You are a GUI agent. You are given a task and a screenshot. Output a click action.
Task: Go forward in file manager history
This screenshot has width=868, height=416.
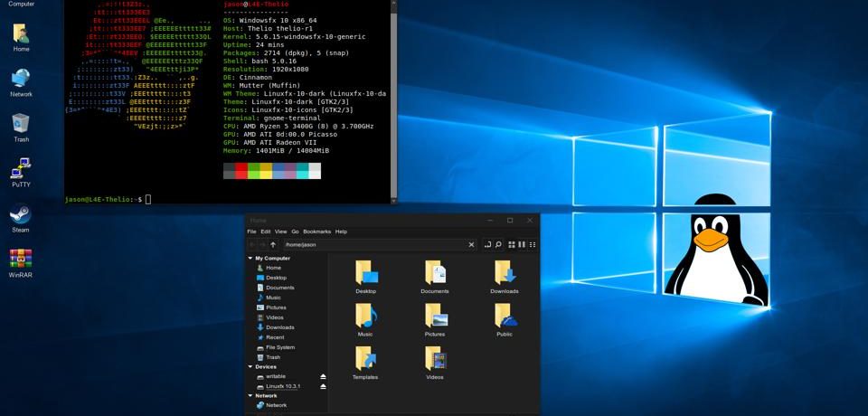pyautogui.click(x=263, y=244)
